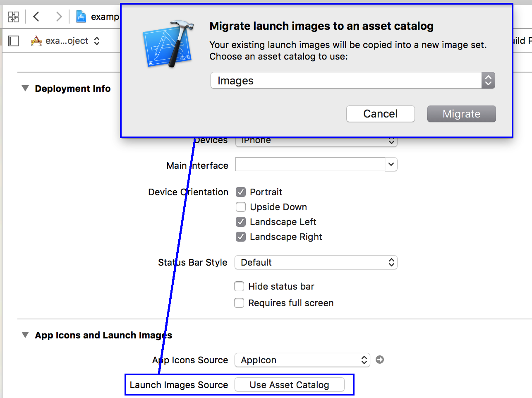Collapse the Deployment Info section
The image size is (532, 398).
pos(25,89)
